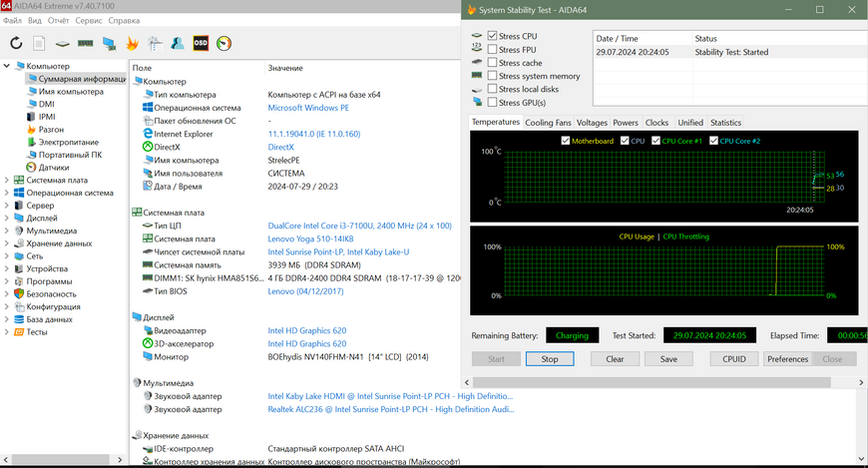Select Портативный ПК tree item
Viewport: 868px width, 468px height.
point(70,155)
